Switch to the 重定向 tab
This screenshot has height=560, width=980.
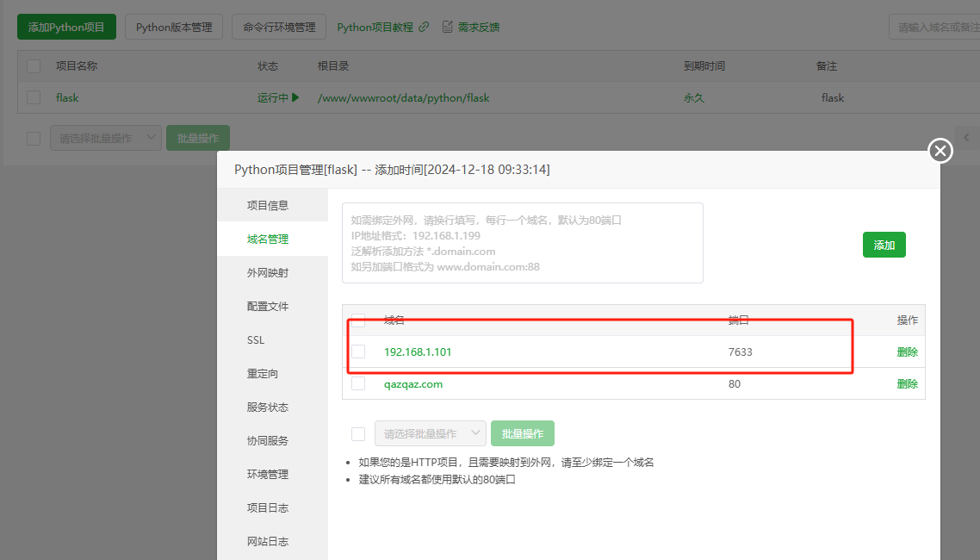(x=272, y=373)
